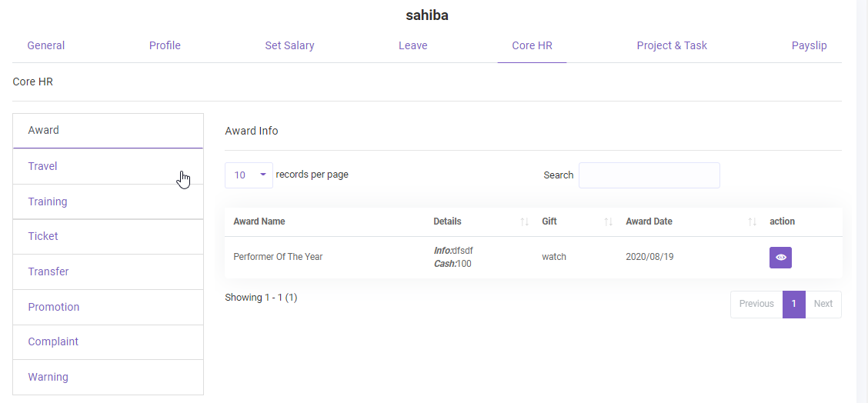Click the Search input field

[649, 175]
